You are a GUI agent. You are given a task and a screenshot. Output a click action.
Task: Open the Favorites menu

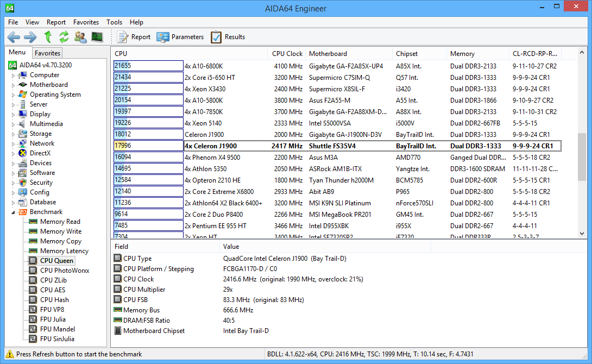coord(86,22)
